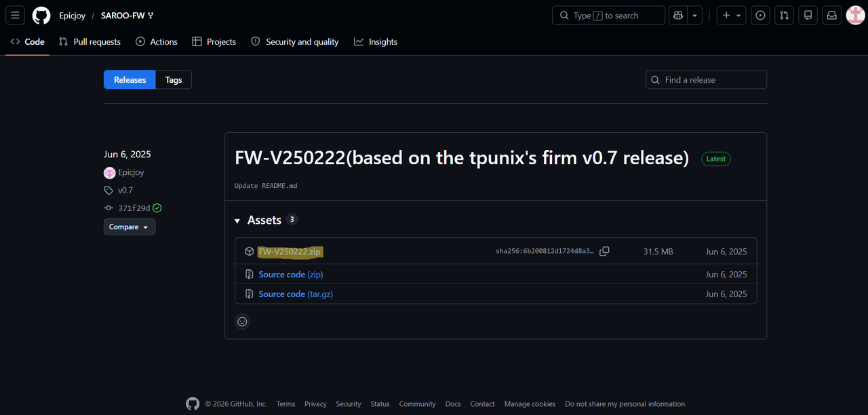The image size is (868, 415).
Task: Click the file icon beside Source code (tar.gz)
Action: click(249, 294)
